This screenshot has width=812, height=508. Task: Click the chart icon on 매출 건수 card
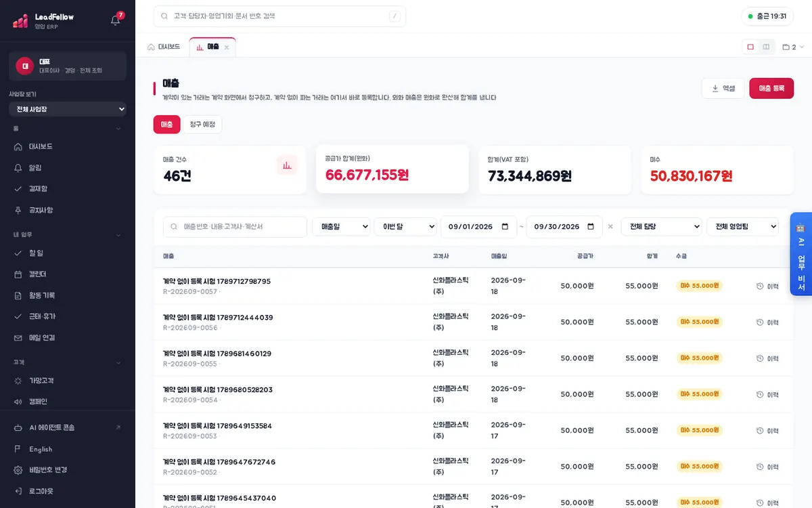point(287,165)
